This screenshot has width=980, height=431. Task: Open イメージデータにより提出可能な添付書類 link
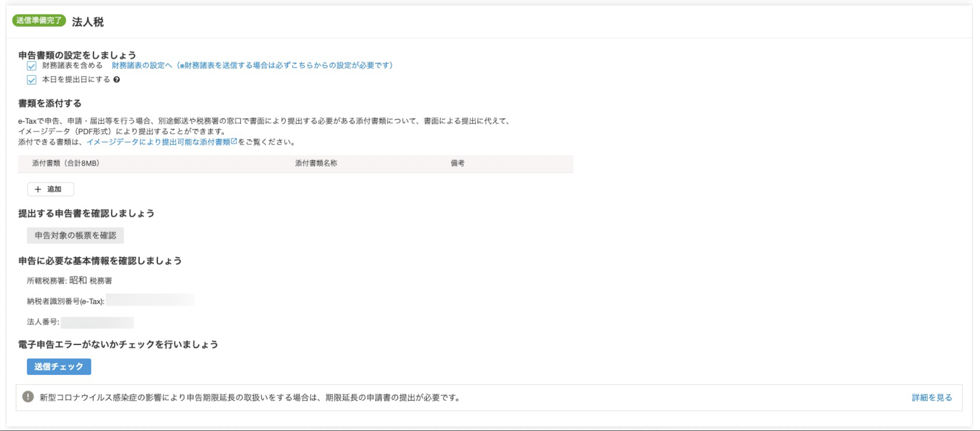point(158,142)
